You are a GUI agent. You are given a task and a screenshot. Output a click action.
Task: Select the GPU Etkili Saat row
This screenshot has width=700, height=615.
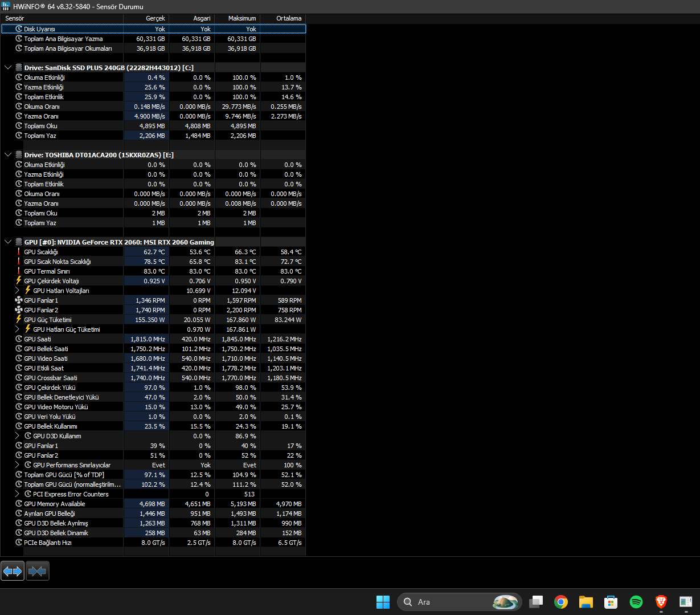(x=153, y=368)
